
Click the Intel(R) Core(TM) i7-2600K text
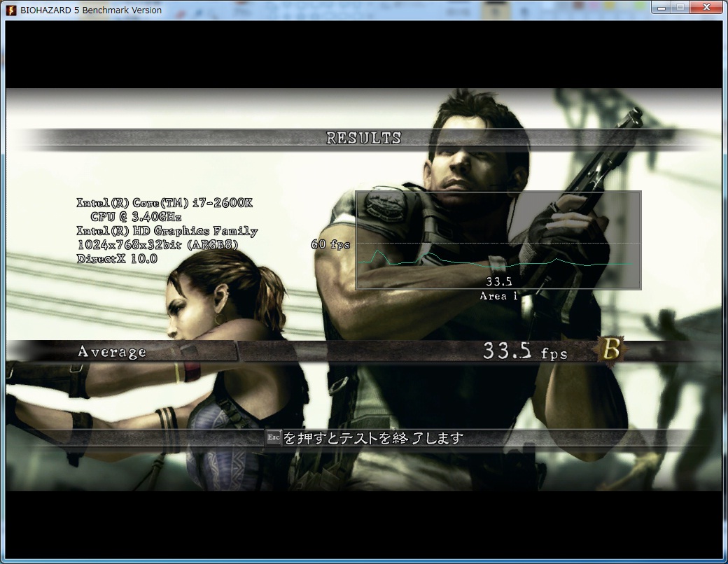(x=164, y=203)
